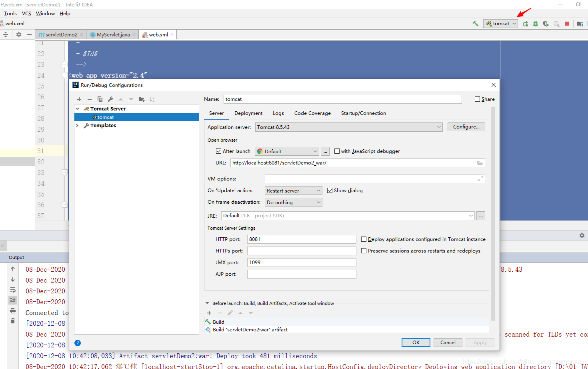Enable Deploy applications configured in Tomcat instance
Screen dimensions: 588x369
coord(364,239)
